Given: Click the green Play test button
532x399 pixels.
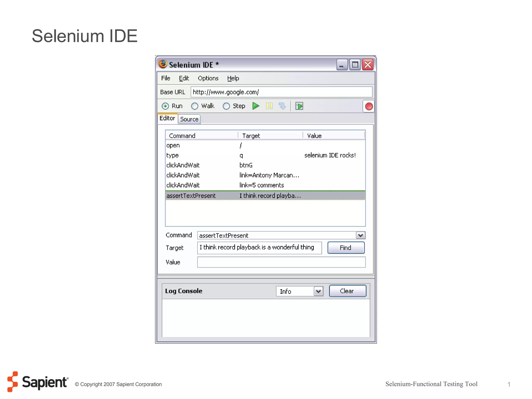Looking at the screenshot, I should pyautogui.click(x=256, y=106).
